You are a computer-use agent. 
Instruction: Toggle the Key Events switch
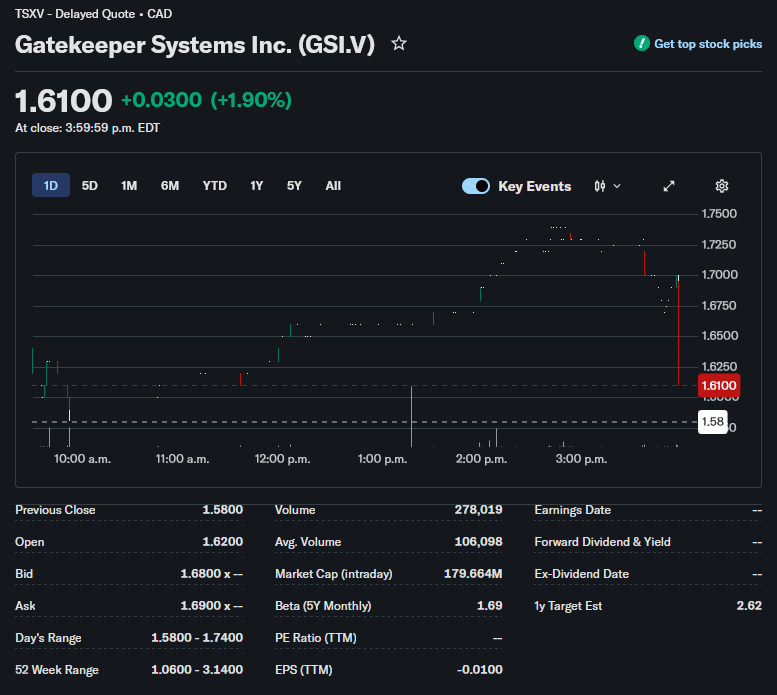(476, 186)
